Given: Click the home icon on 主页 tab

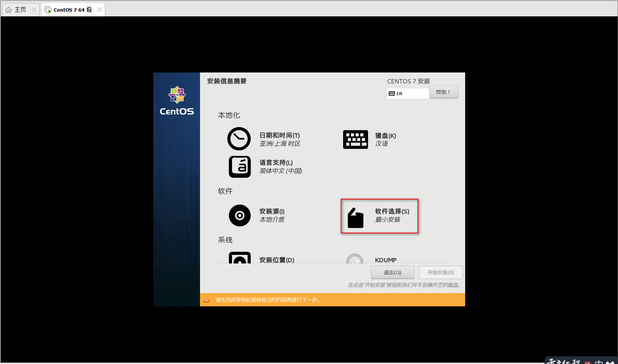Looking at the screenshot, I should 9,10.
